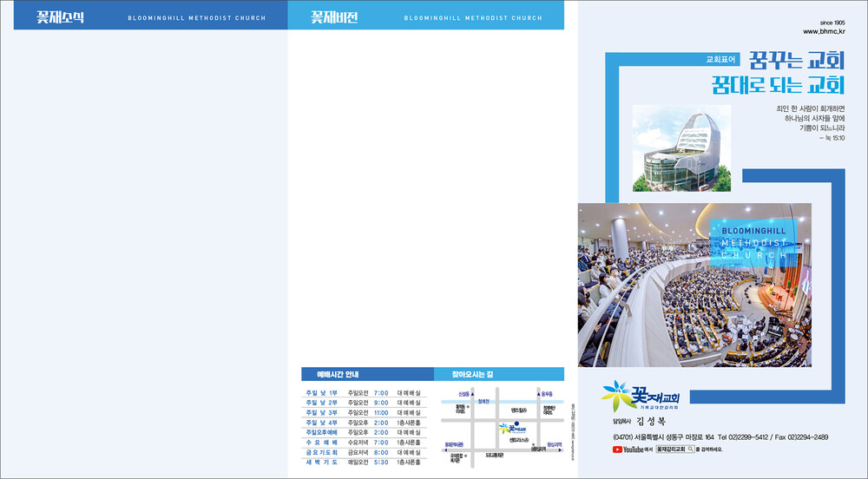
Task: Select the 교회표어 blue label badge
Action: (x=720, y=60)
